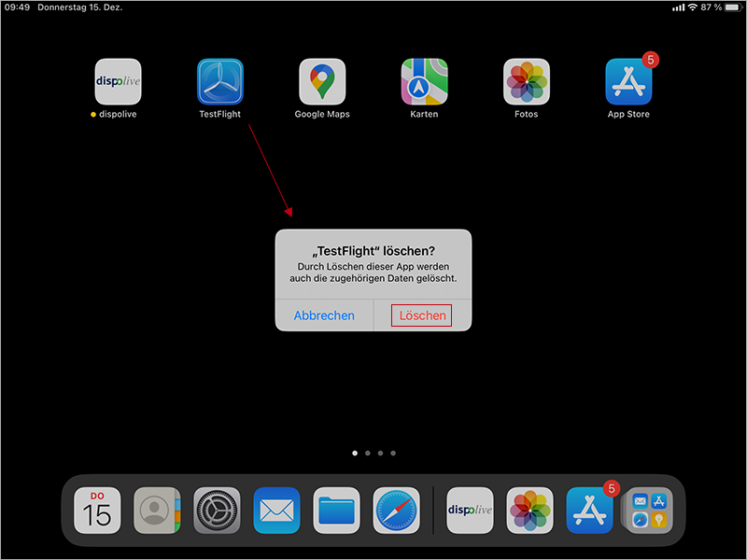
Task: Open the Karten app
Action: click(x=425, y=81)
